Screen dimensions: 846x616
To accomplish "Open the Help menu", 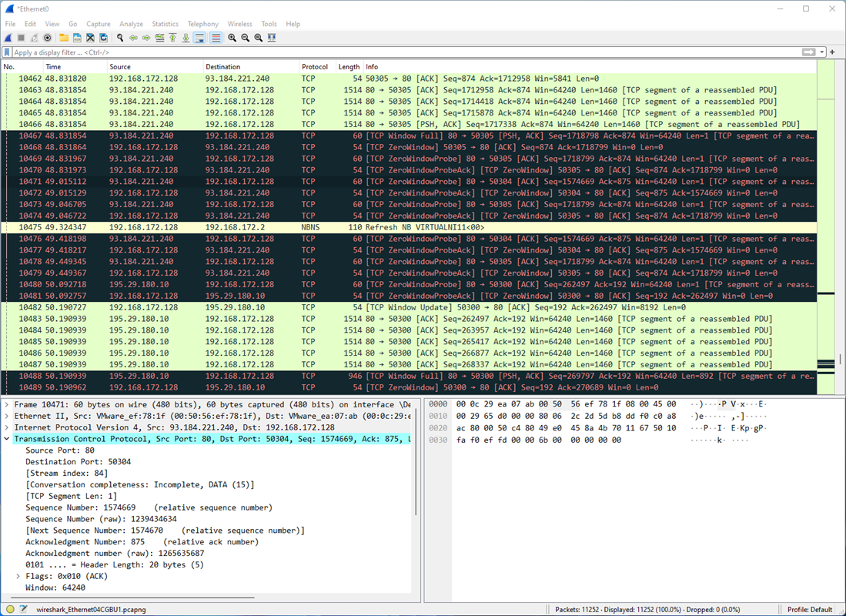I will pos(293,24).
